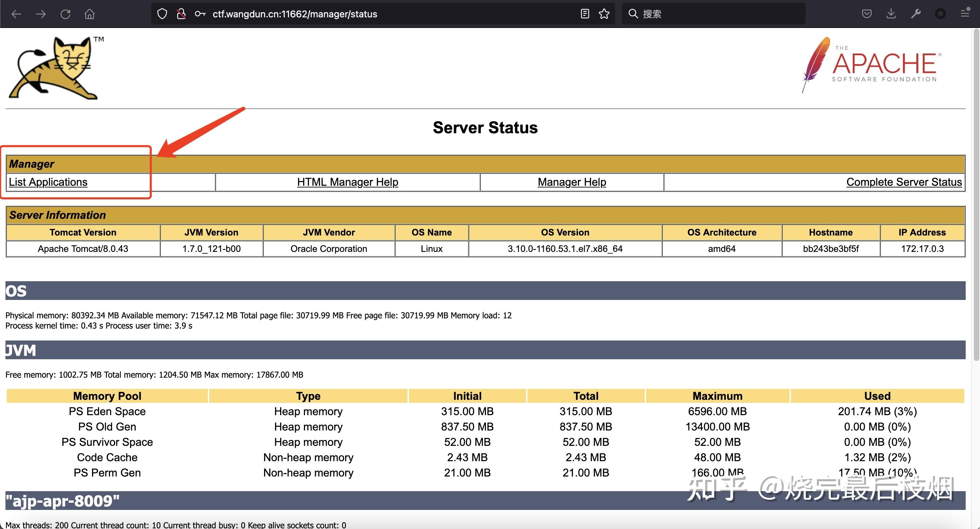Click the PS Old Gen row label
This screenshot has height=529, width=980.
coord(107,427)
